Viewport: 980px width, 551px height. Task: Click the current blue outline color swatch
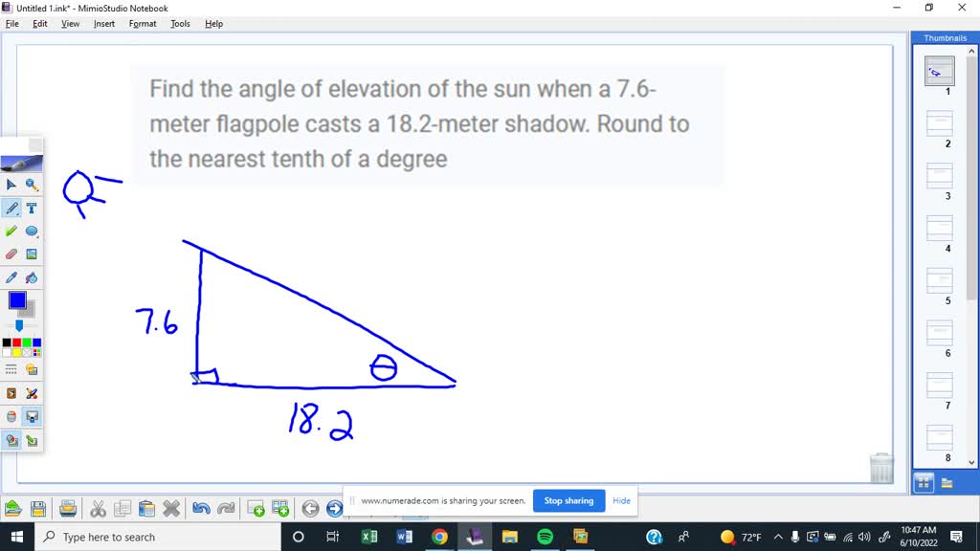17,300
